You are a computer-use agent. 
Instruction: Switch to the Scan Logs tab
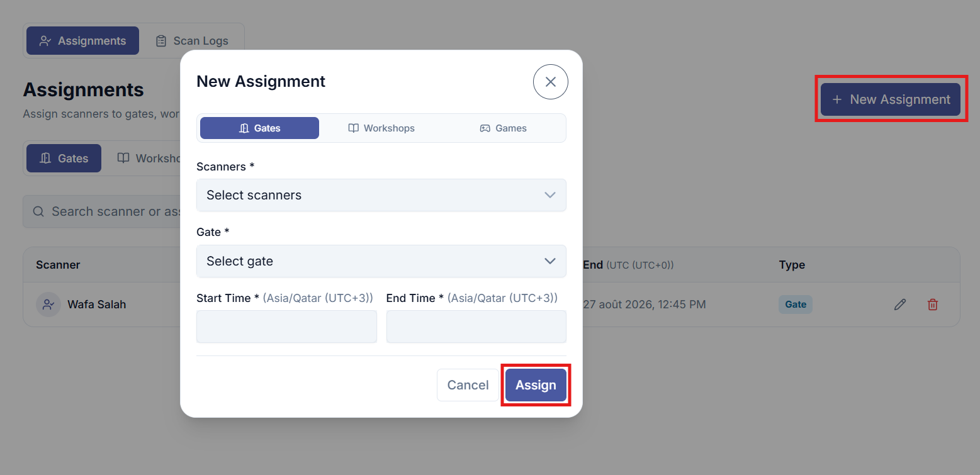click(192, 41)
